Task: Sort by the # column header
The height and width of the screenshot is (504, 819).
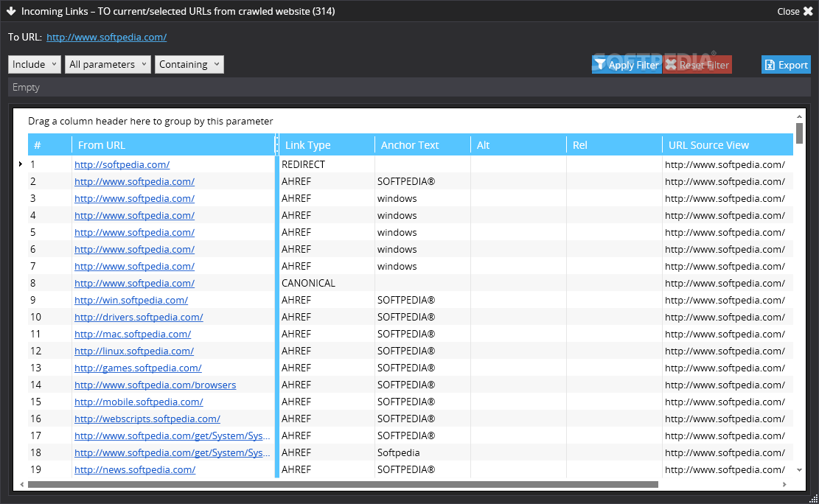Action: pos(49,144)
